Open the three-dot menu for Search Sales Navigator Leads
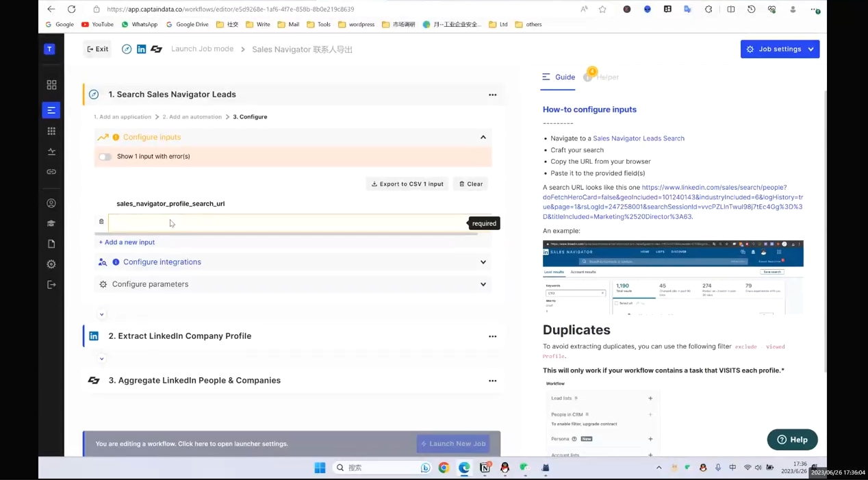This screenshot has height=480, width=868. [x=492, y=95]
